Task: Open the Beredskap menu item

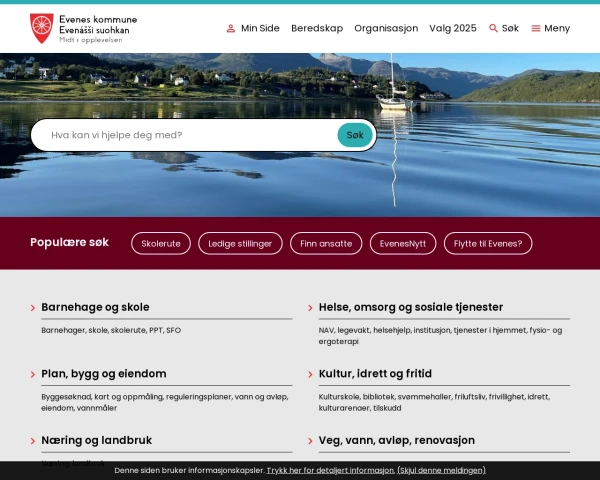Action: click(317, 28)
